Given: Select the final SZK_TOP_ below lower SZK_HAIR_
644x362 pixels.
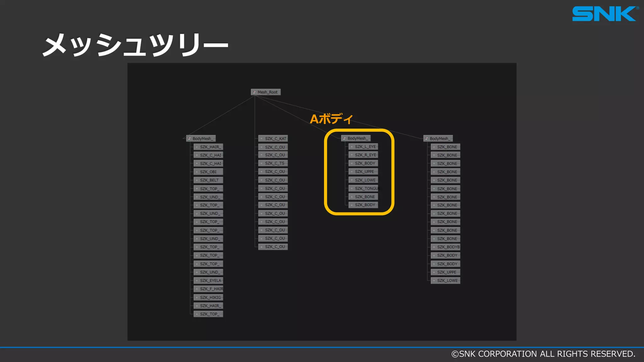Looking at the screenshot, I should pos(208,314).
